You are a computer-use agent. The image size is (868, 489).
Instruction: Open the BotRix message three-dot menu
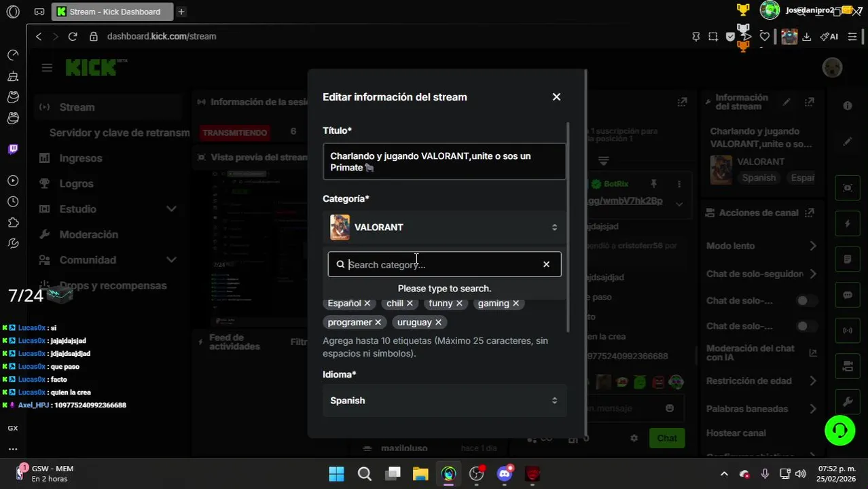679,184
